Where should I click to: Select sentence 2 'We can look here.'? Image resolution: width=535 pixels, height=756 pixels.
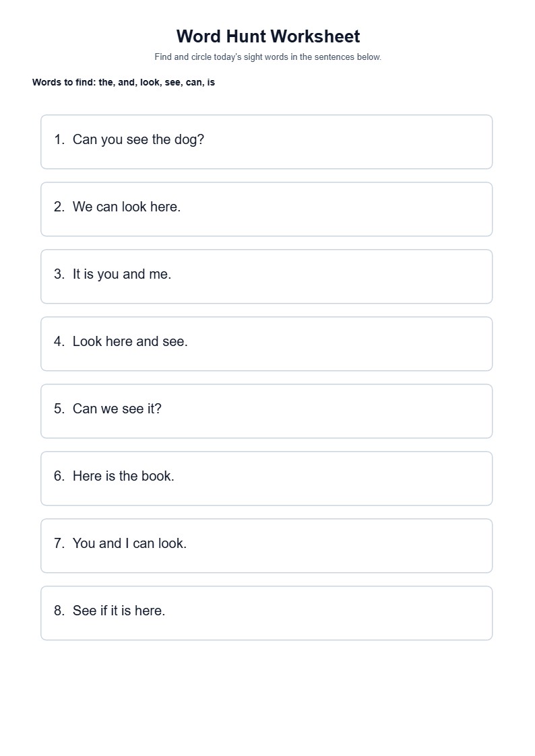click(266, 209)
